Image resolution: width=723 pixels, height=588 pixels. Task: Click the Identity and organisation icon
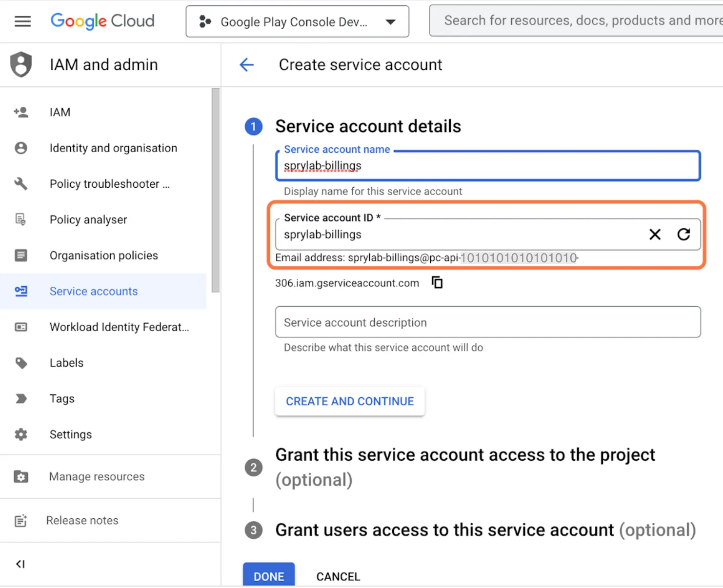coord(21,148)
